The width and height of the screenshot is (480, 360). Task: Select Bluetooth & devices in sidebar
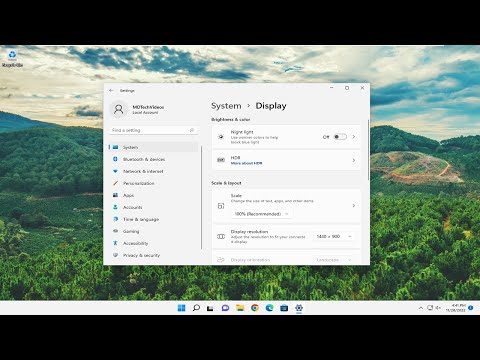[x=153, y=159]
